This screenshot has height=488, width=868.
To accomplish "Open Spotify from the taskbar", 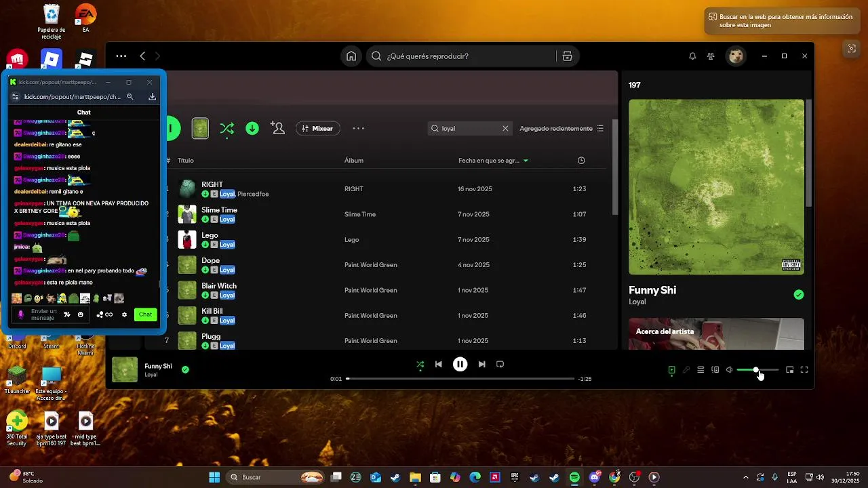I will [574, 477].
